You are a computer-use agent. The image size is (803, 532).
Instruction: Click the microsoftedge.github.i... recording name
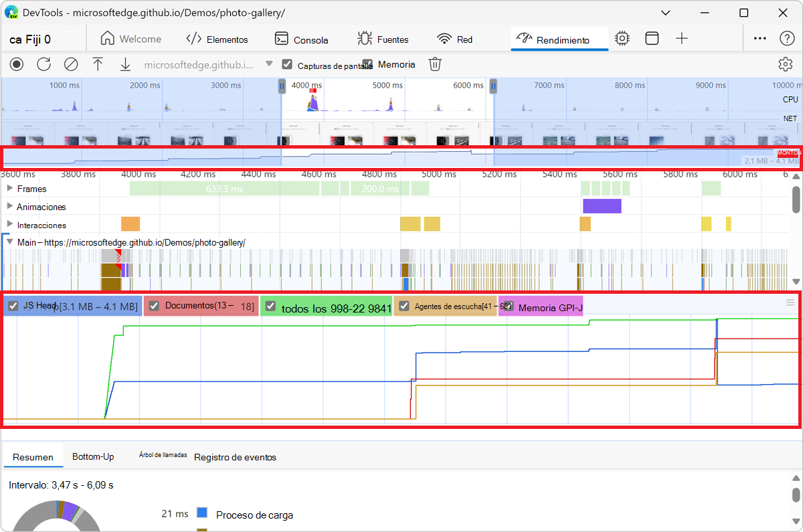point(199,65)
